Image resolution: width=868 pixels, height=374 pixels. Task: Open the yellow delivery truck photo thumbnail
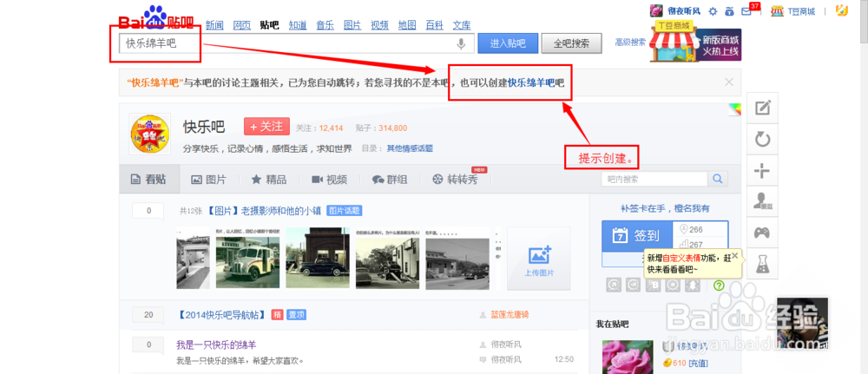click(247, 259)
